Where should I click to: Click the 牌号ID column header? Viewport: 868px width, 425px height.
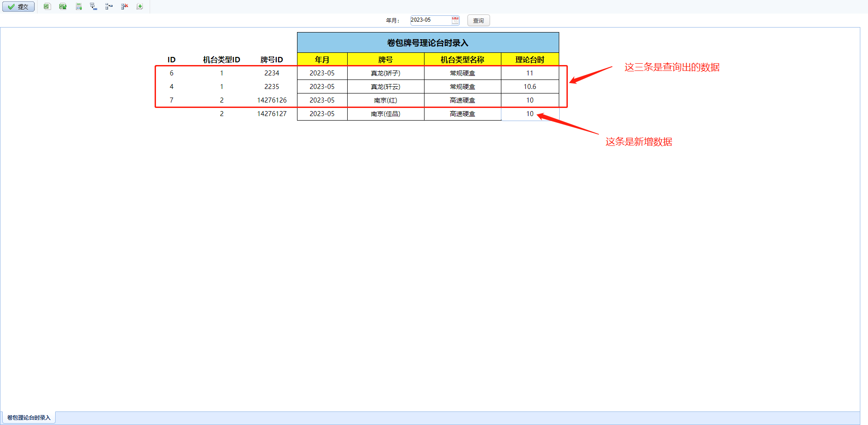[272, 60]
